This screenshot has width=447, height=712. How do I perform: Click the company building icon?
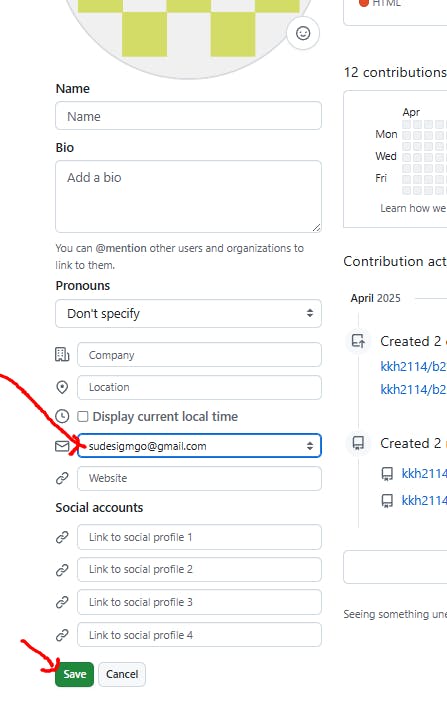[x=62, y=354]
